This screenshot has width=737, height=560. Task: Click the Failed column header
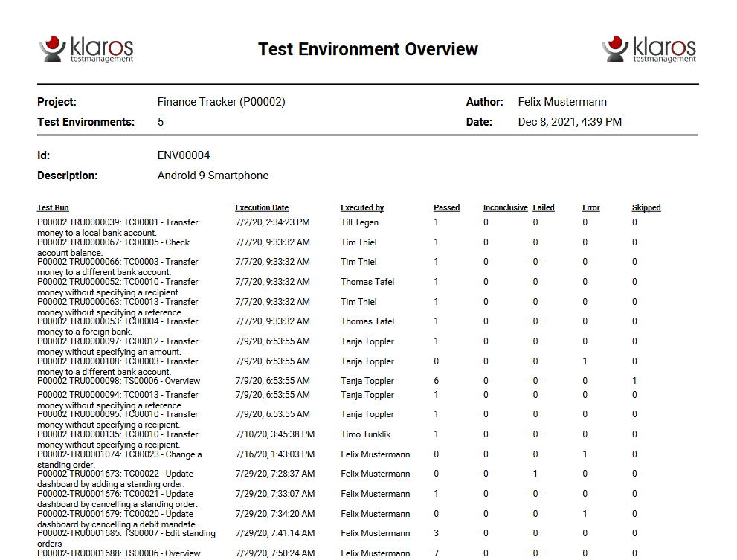[544, 208]
